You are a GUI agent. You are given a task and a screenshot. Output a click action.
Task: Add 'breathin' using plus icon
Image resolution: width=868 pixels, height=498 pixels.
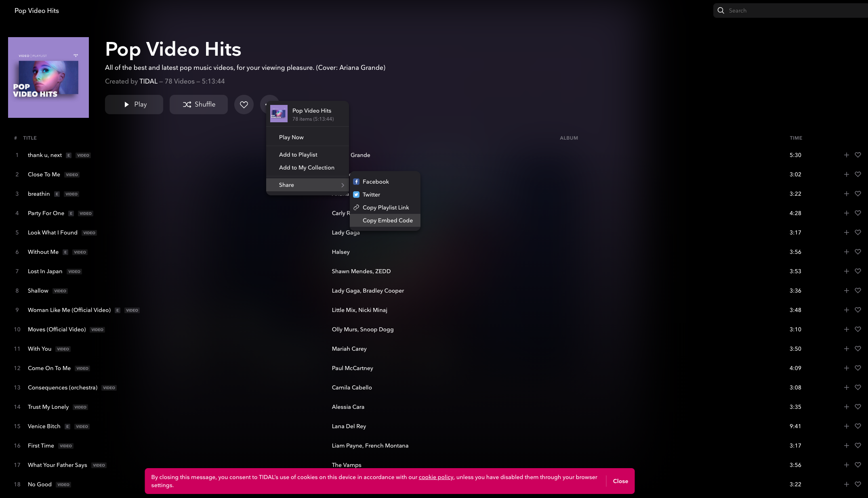tap(846, 194)
